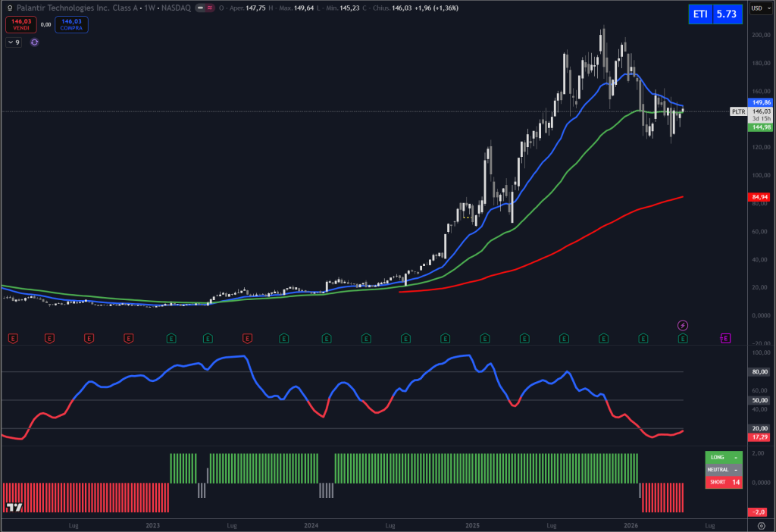
Task: Click the +1,96 (+1,36%) change value
Action: [436, 8]
